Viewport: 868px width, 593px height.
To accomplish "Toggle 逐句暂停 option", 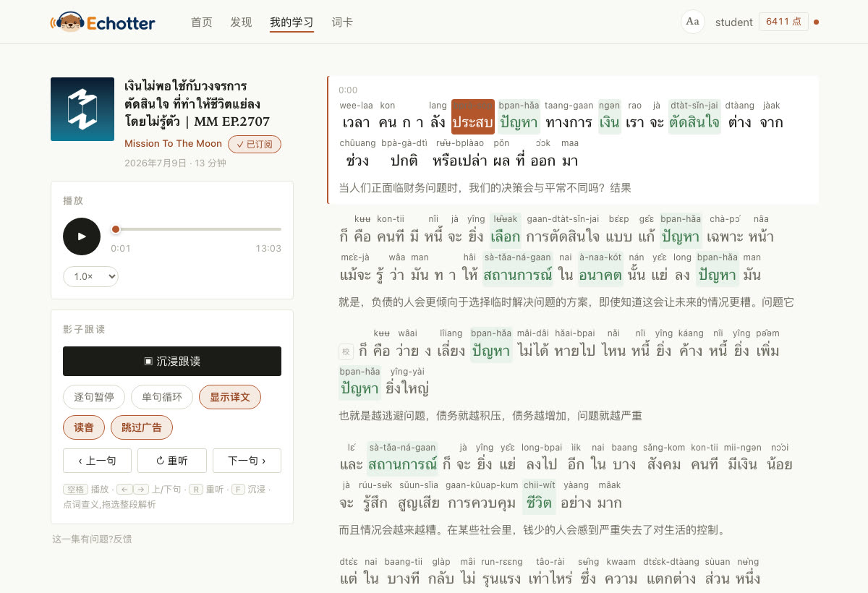I will (x=94, y=397).
